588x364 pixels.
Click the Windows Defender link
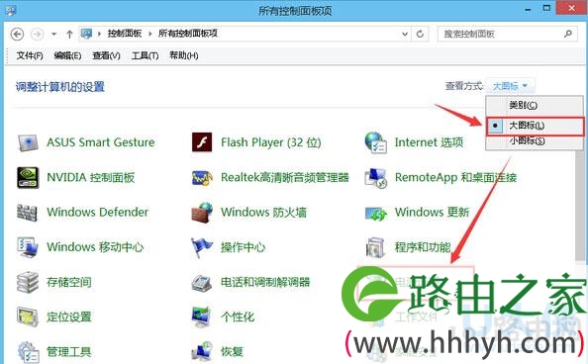(x=97, y=213)
